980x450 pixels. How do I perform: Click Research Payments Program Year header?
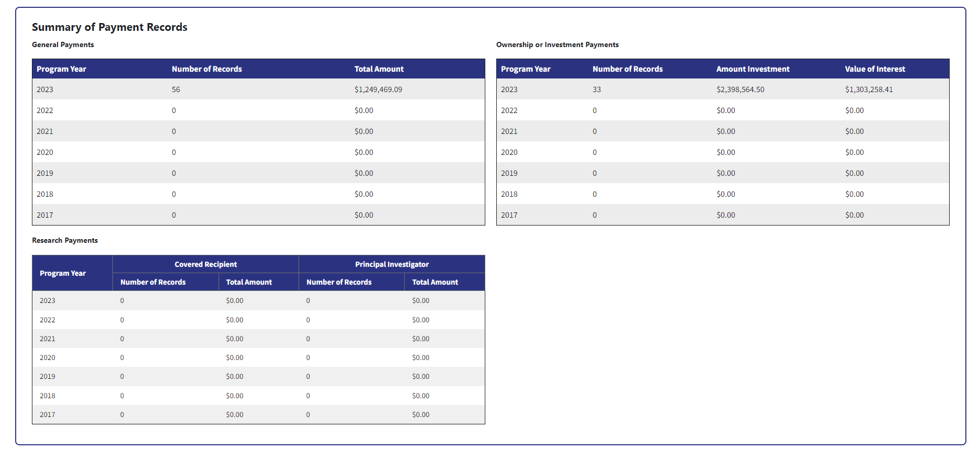[x=63, y=273]
